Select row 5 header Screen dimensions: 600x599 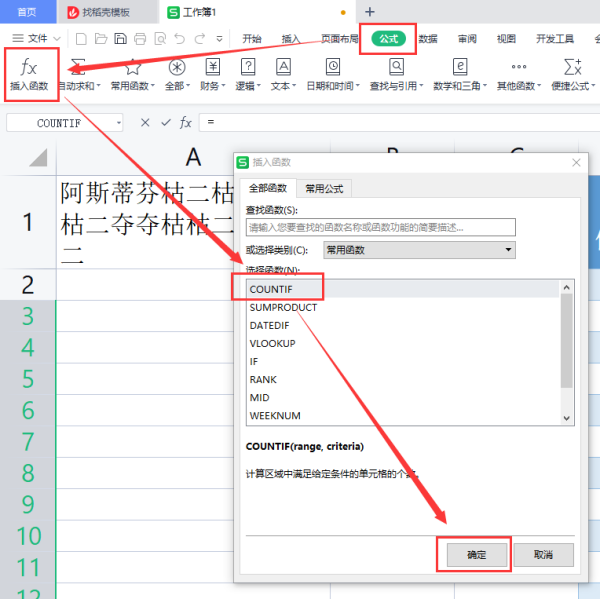pos(28,379)
